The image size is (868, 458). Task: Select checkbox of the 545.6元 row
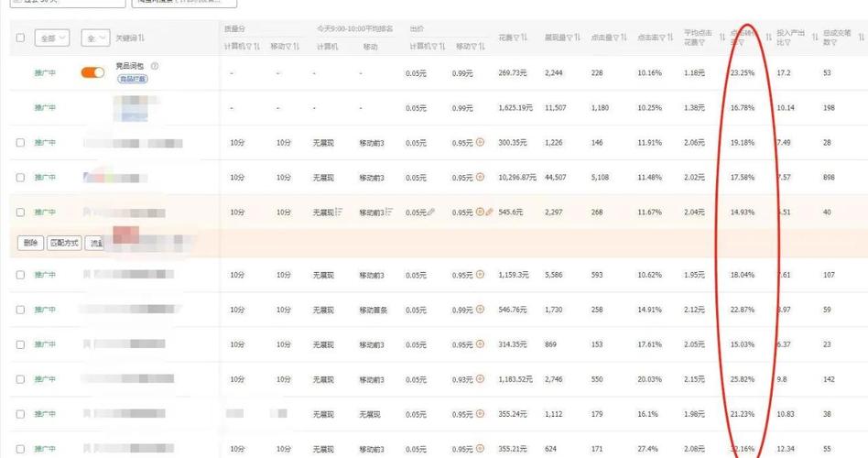coord(20,213)
